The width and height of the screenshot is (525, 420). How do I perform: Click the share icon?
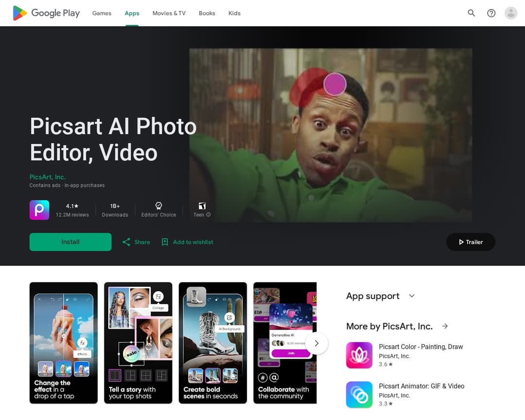pos(126,242)
